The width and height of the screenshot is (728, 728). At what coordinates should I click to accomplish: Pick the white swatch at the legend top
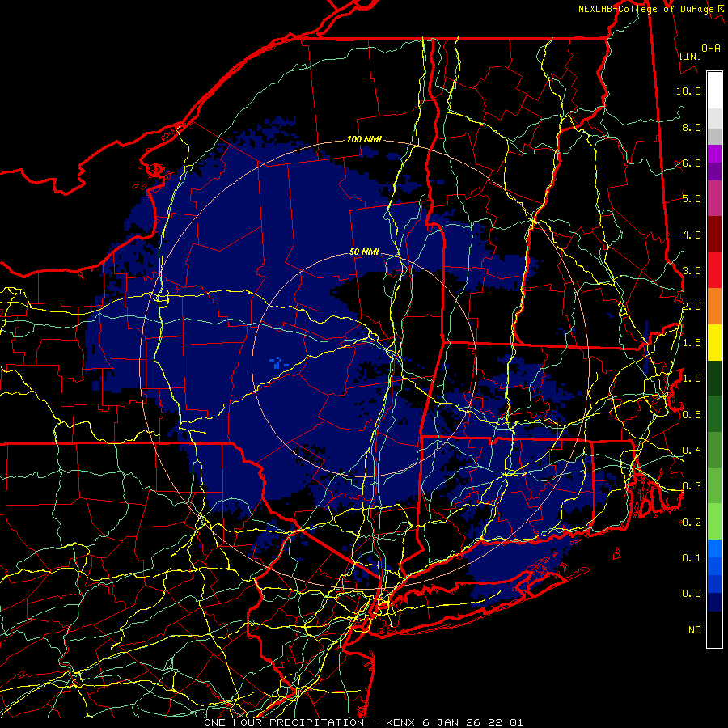(x=714, y=91)
